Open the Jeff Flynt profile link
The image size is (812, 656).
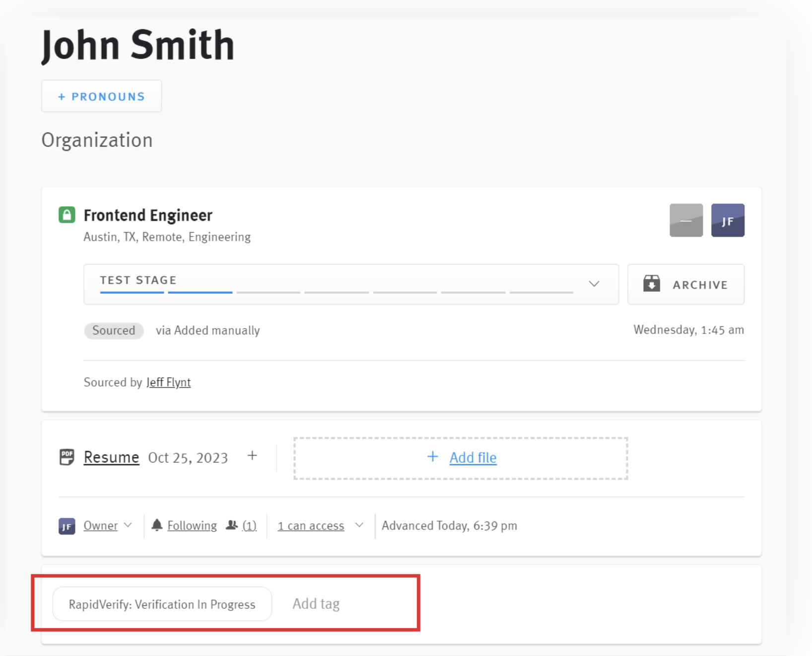[x=168, y=382]
